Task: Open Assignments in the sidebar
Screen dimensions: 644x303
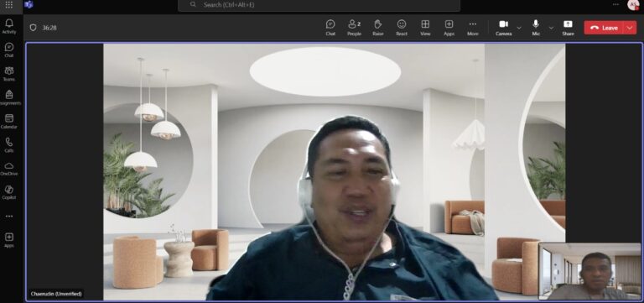Action: pos(9,98)
